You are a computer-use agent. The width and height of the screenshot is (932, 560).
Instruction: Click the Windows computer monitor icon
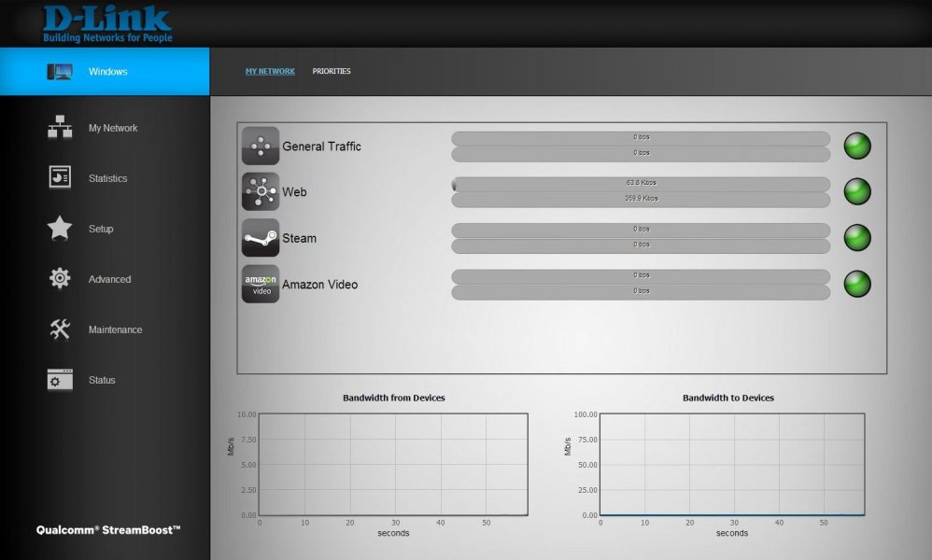click(60, 72)
